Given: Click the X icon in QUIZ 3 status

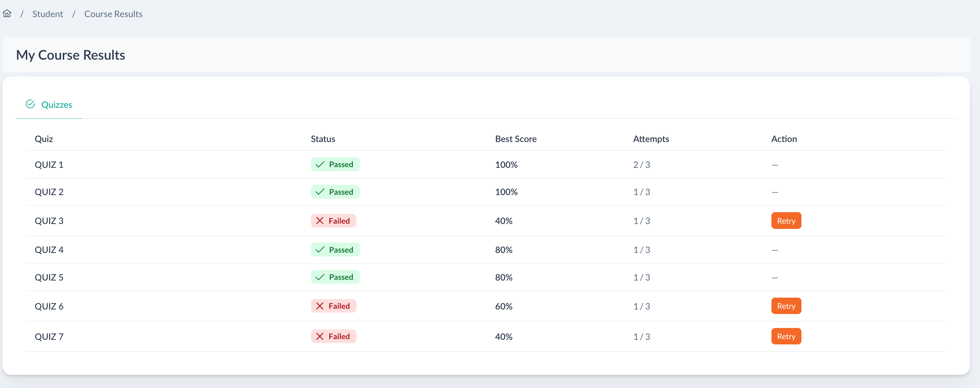Looking at the screenshot, I should 319,221.
